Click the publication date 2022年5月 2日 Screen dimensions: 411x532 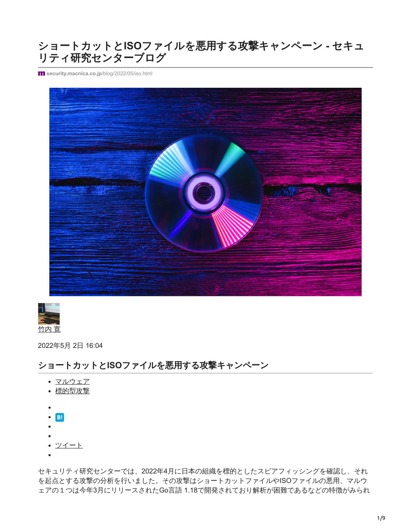tap(61, 346)
